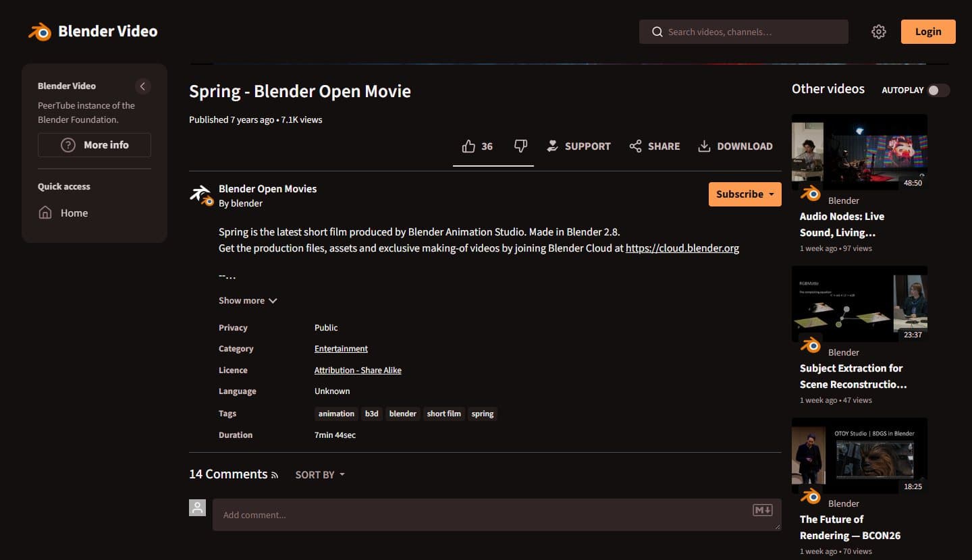Click channel avatar on Audio Nodes video

point(810,194)
